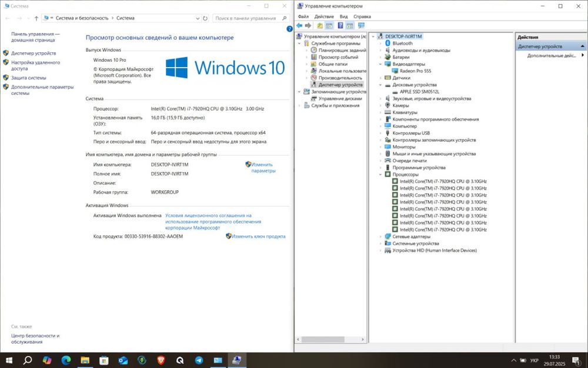
Task: Open the Действие menu
Action: point(324,16)
